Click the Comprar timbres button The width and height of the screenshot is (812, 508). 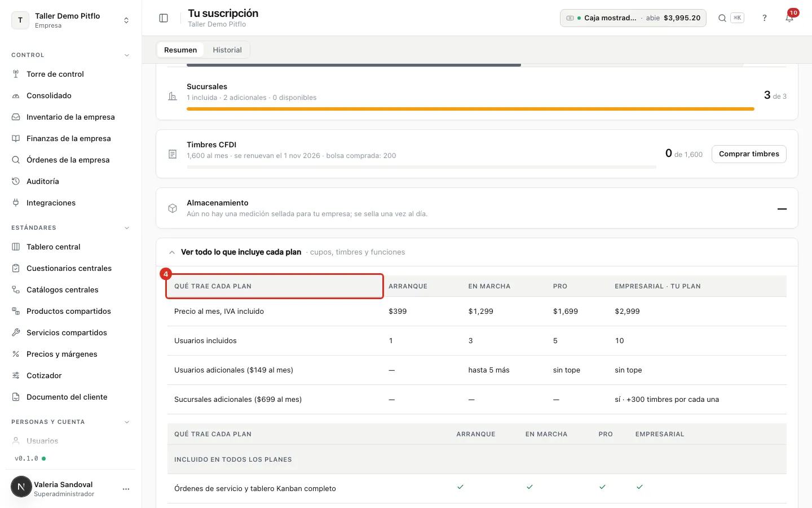749,154
